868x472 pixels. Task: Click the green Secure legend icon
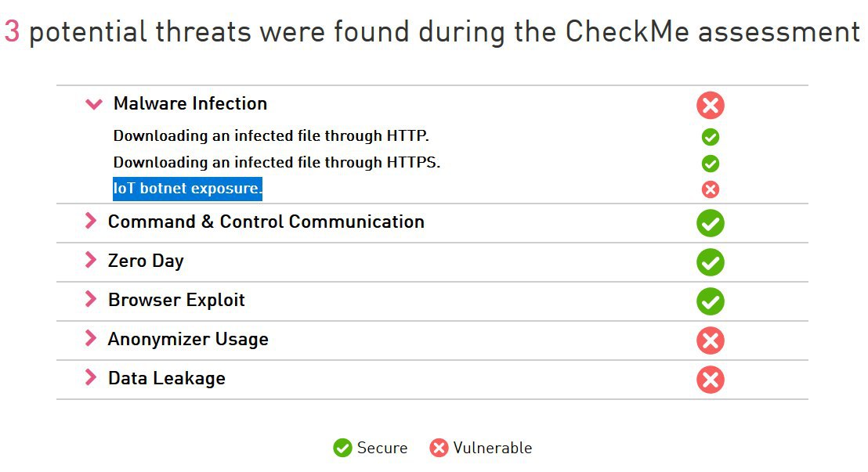[342, 448]
